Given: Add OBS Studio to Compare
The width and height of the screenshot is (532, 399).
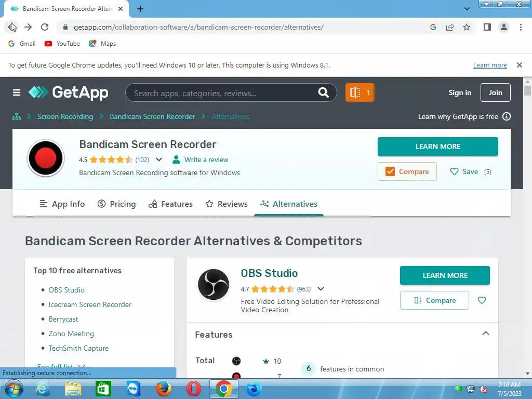Looking at the screenshot, I should click(x=434, y=300).
